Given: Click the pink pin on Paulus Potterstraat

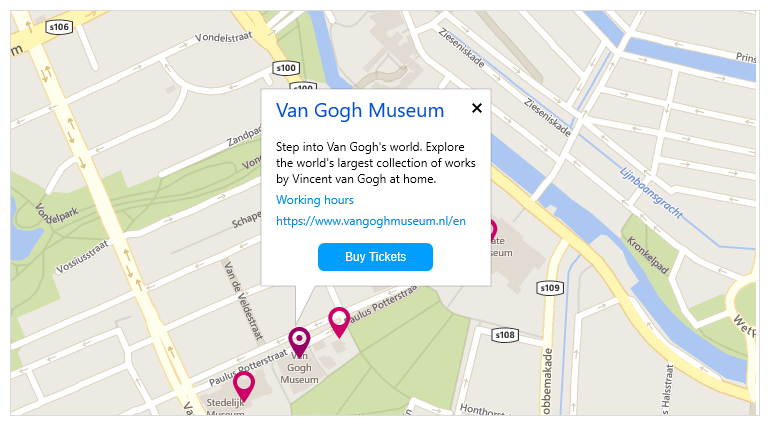Looking at the screenshot, I should click(x=339, y=322).
